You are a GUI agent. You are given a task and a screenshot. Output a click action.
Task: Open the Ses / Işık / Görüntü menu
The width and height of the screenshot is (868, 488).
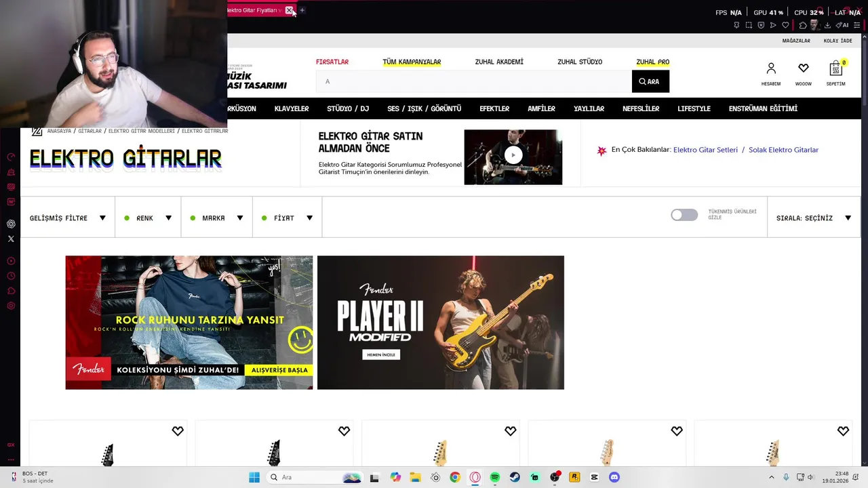pyautogui.click(x=425, y=108)
